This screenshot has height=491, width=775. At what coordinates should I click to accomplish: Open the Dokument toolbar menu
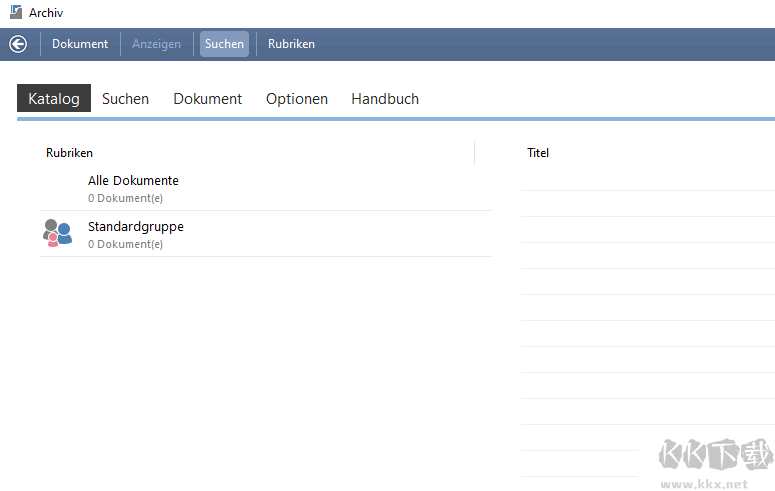coord(80,44)
